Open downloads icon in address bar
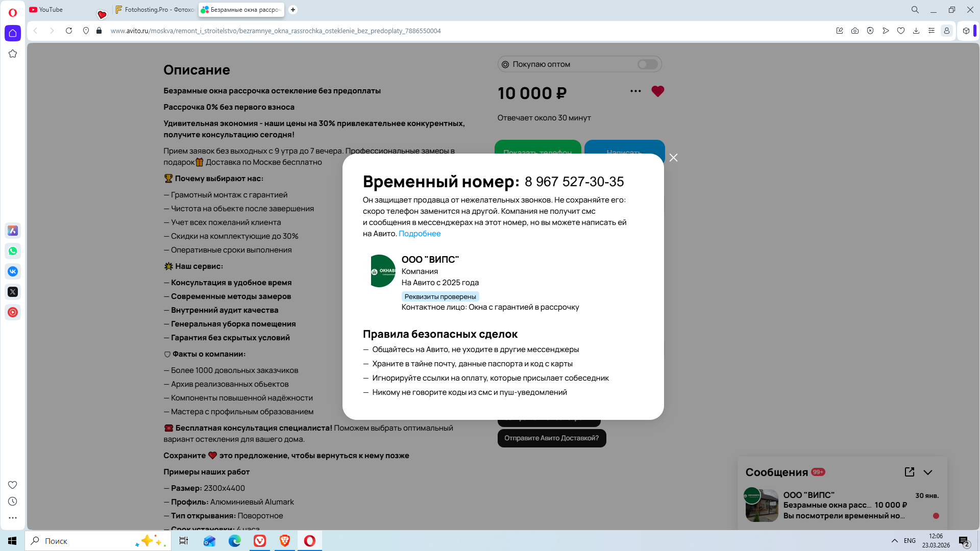This screenshot has width=980, height=551. click(x=916, y=31)
